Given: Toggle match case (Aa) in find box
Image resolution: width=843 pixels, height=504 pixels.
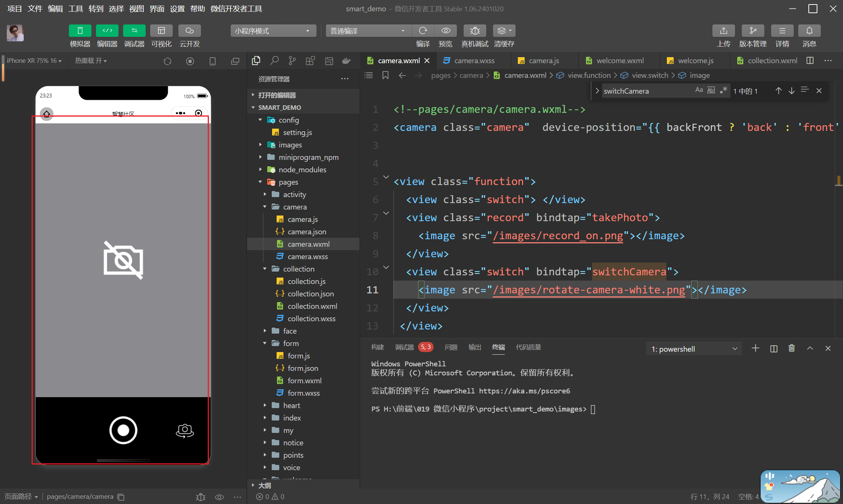Looking at the screenshot, I should [699, 90].
